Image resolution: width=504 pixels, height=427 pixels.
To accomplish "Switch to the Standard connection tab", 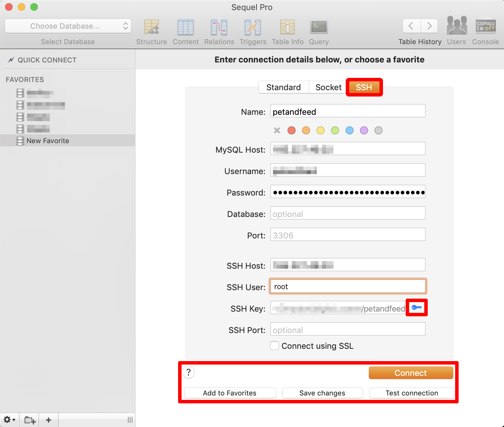I will click(x=283, y=87).
